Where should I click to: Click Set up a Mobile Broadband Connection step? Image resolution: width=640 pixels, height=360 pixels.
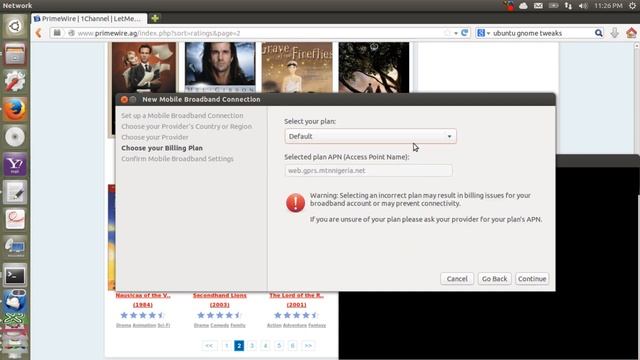click(x=182, y=116)
